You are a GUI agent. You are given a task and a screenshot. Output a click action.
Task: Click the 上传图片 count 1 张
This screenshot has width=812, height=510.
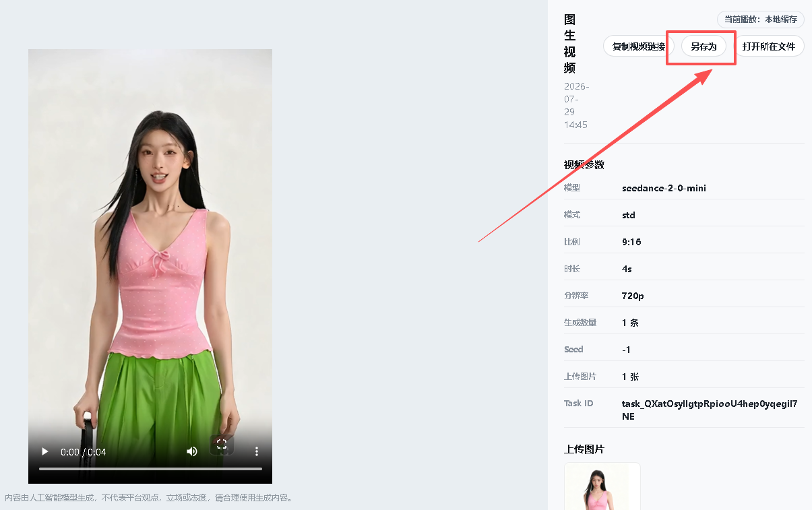pos(630,377)
